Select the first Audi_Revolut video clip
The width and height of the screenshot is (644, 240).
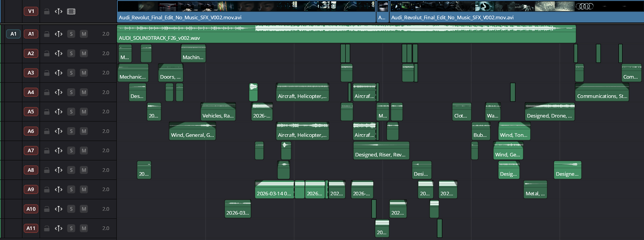pos(246,12)
